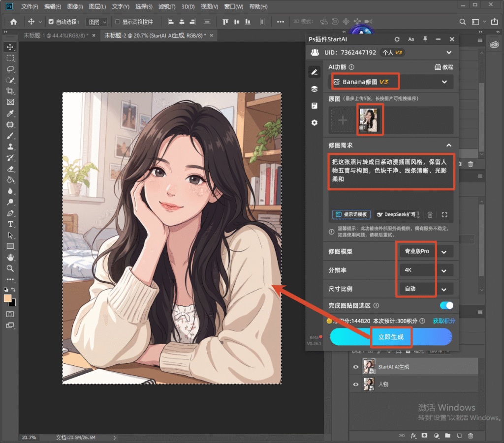This screenshot has width=504, height=443.
Task: Click the zoom percentage field 20.7%
Action: pos(29,438)
